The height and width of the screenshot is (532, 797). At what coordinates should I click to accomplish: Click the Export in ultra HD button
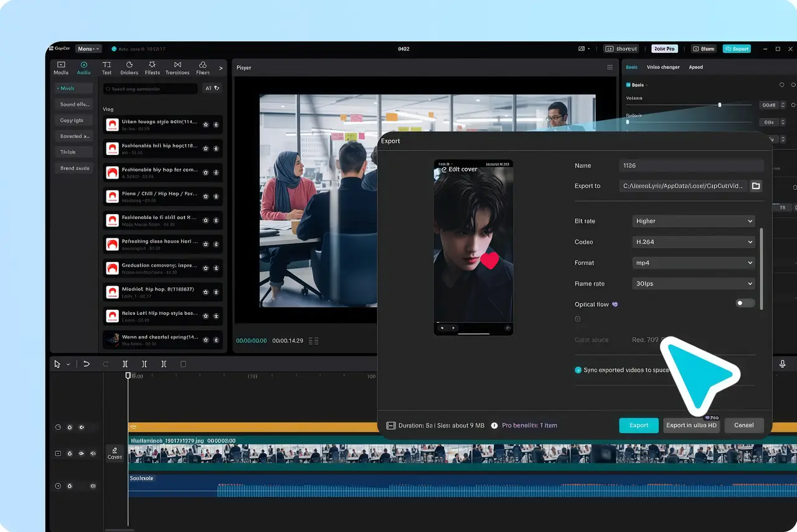click(x=691, y=425)
